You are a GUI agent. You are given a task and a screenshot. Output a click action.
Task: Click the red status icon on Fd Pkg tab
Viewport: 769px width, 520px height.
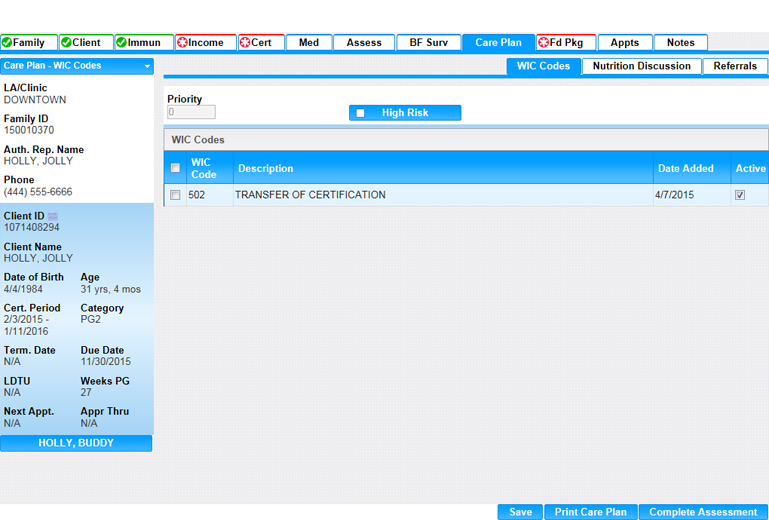tap(543, 43)
